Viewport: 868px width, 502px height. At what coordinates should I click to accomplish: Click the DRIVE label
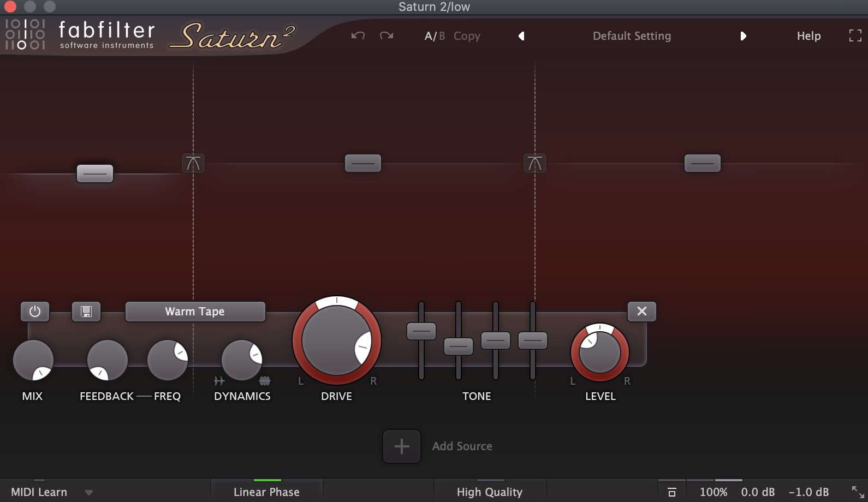[x=337, y=396]
